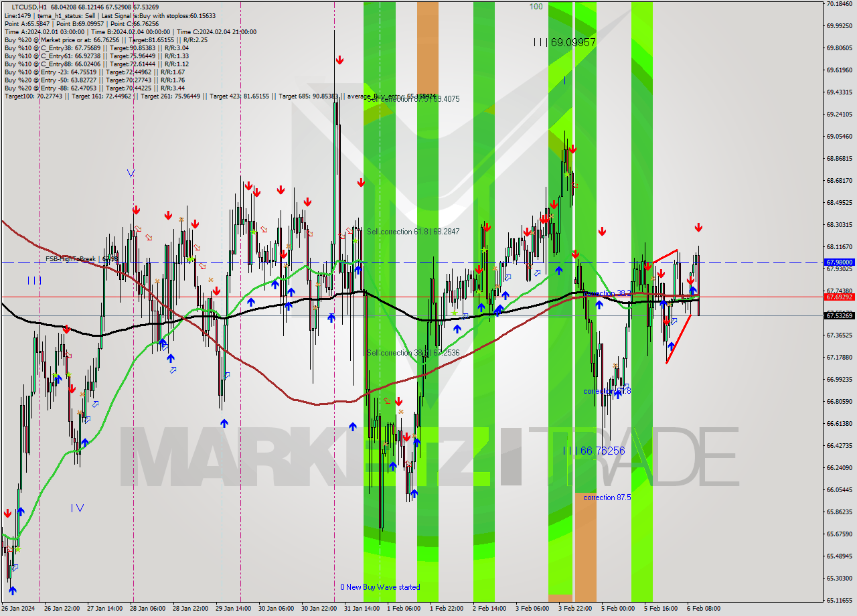Click the 'correction 61.8' blue label
Viewport: 857px width, 616px height.
point(607,391)
